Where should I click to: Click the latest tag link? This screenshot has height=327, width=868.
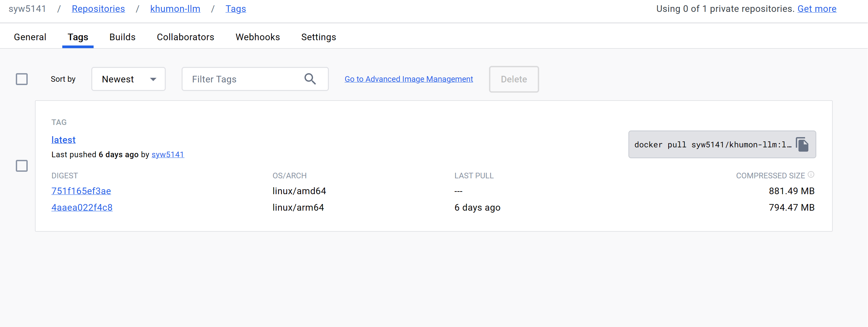(63, 139)
